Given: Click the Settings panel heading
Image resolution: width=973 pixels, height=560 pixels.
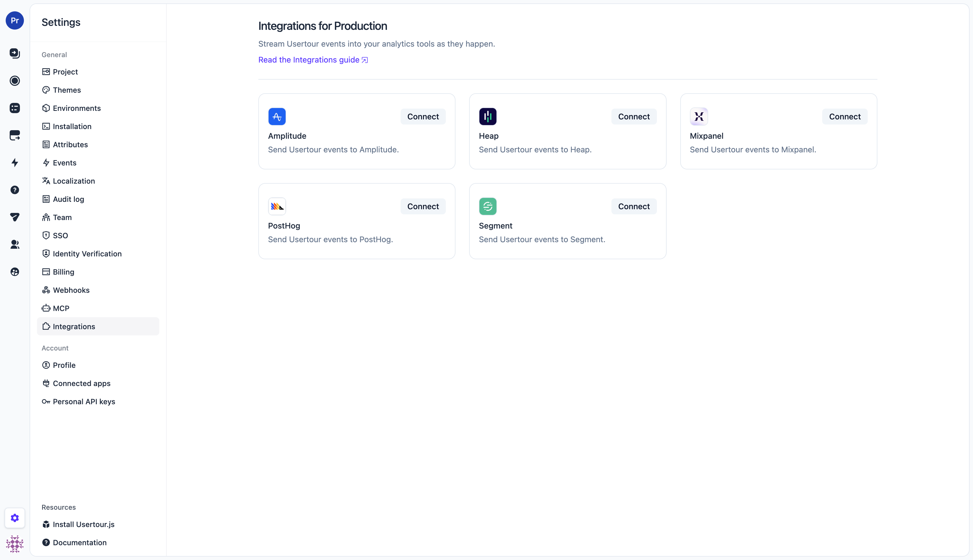Looking at the screenshot, I should tap(61, 22).
